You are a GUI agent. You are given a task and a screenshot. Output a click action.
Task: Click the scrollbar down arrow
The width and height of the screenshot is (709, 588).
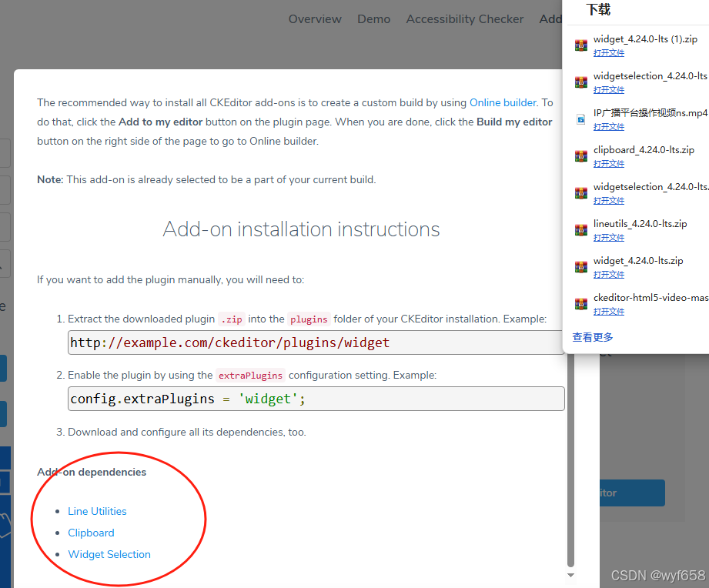point(570,576)
